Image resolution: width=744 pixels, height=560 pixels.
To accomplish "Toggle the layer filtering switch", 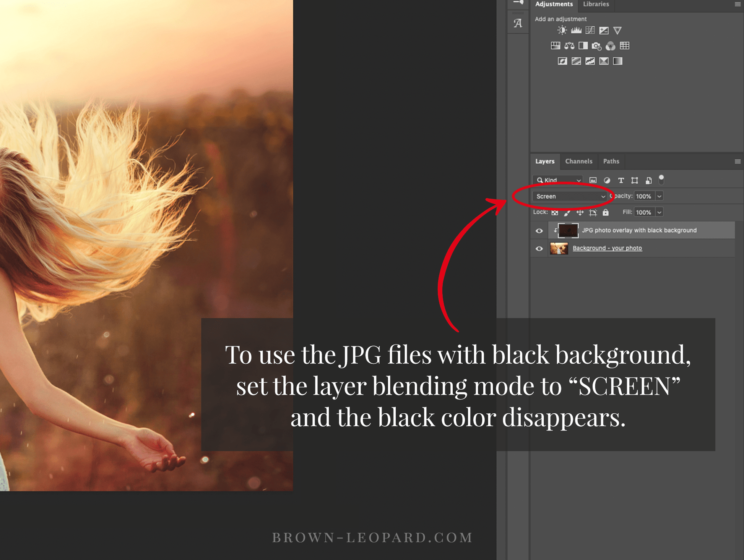I will 661,180.
